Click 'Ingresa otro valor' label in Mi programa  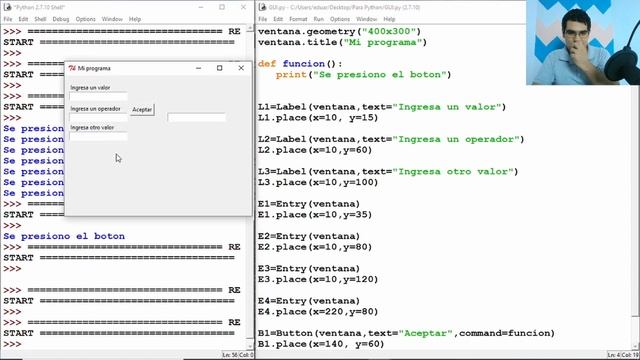tap(92, 128)
